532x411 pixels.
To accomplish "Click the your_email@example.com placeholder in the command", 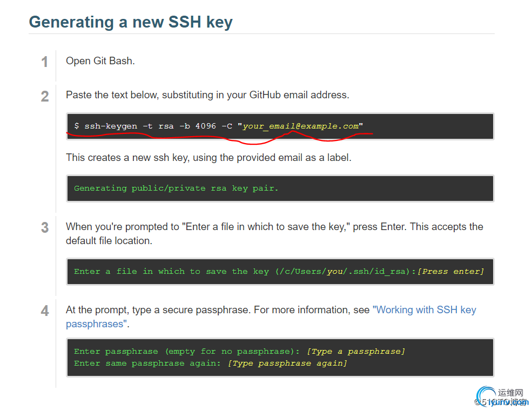I will (300, 126).
